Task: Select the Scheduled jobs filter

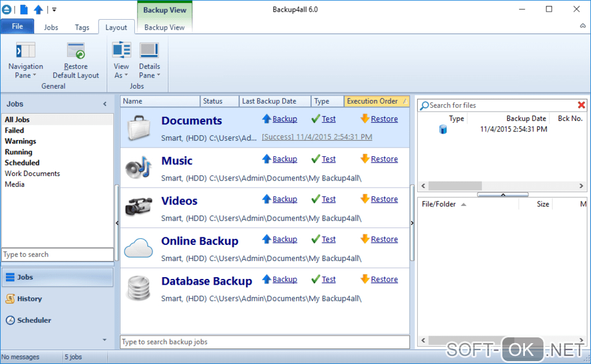Action: 57,163
